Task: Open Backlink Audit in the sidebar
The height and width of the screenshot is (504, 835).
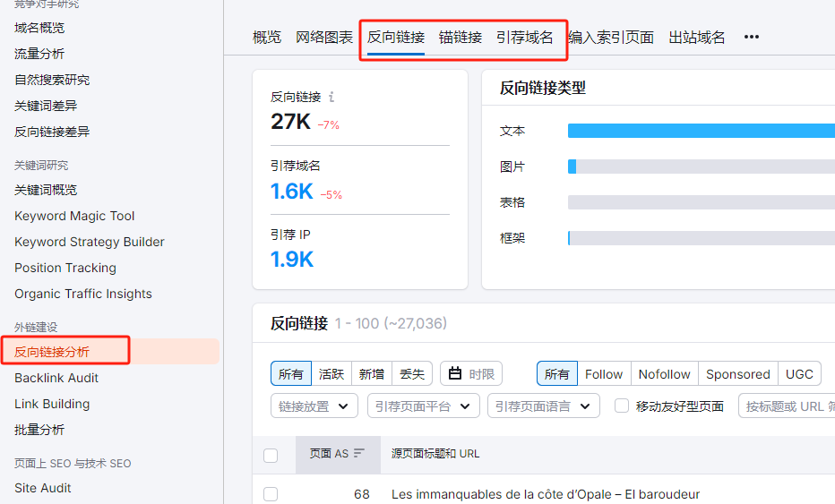Action: 56,378
